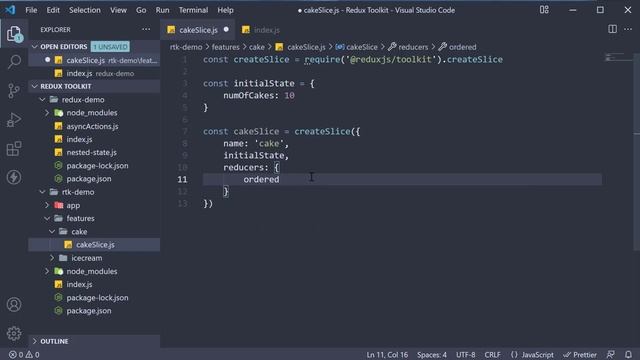Click Ln 11, Col 16 go to line
640x360 pixels.
click(387, 354)
